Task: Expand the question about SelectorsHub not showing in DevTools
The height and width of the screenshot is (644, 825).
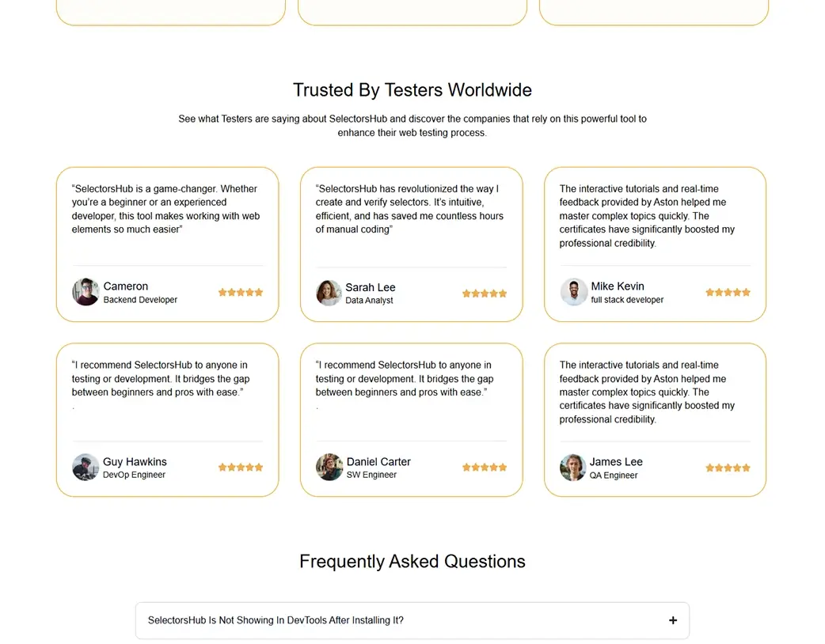Action: pos(412,620)
